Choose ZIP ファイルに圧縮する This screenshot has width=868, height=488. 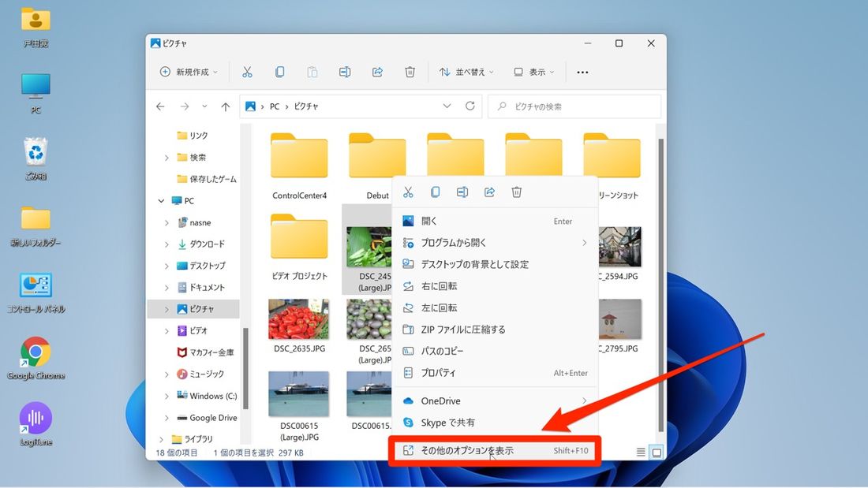(x=495, y=330)
